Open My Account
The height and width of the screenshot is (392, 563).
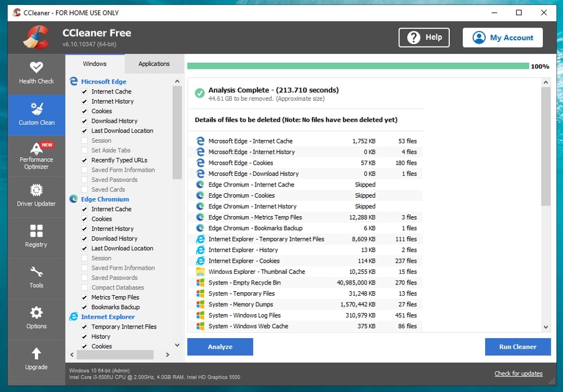[x=502, y=38]
